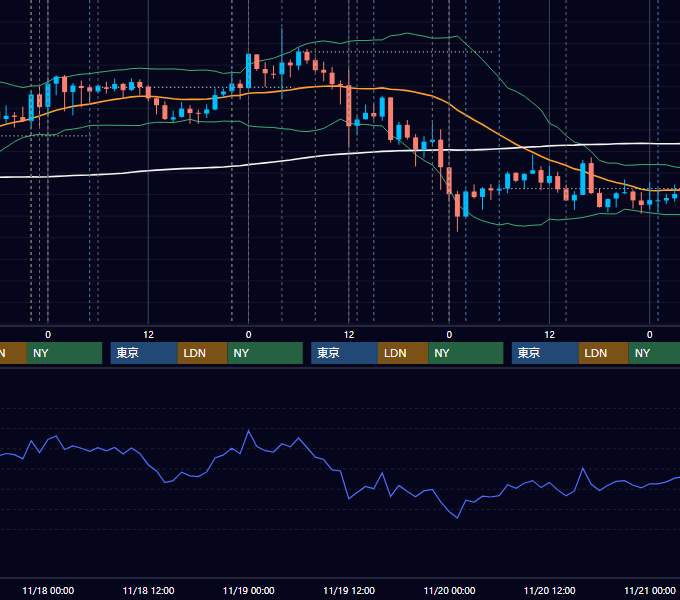Click the 11/20 12:00 date label

[x=549, y=590]
